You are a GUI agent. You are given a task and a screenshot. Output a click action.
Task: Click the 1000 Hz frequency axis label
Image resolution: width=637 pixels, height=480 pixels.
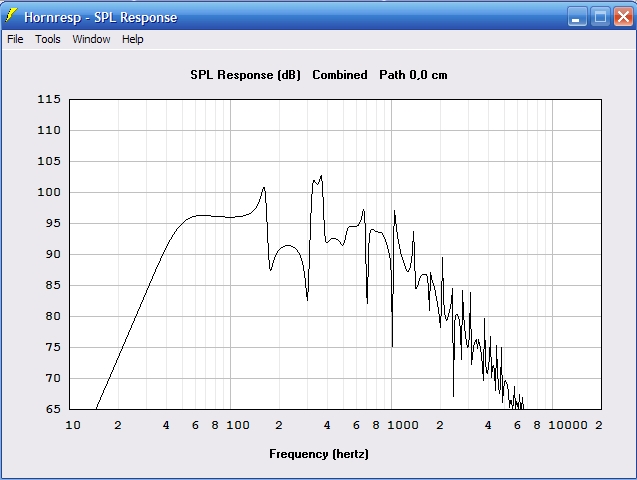coord(403,425)
